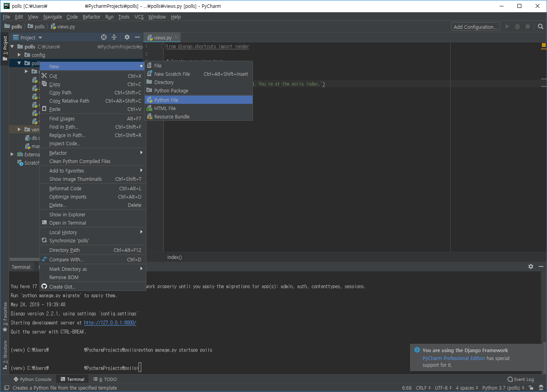Open the line separator CRLF selector
The width and height of the screenshot is (547, 392).
coord(423,388)
